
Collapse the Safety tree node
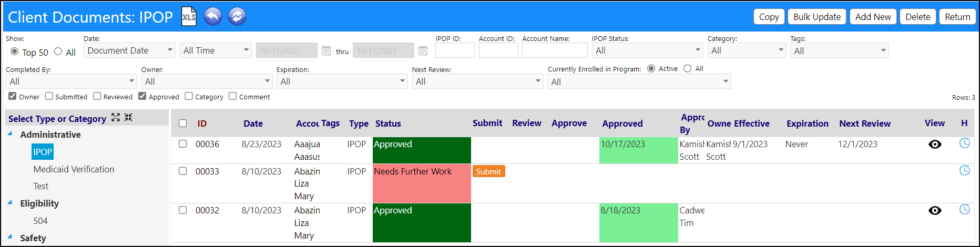point(10,237)
